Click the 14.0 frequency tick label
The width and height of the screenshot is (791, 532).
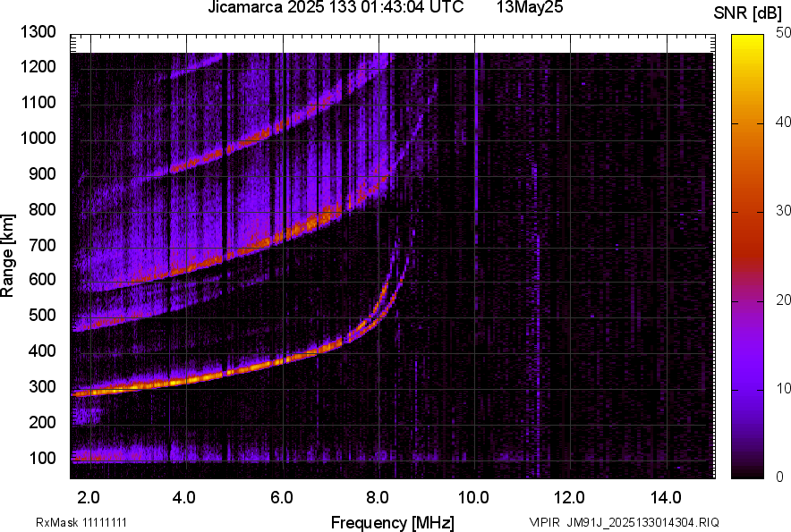(666, 498)
